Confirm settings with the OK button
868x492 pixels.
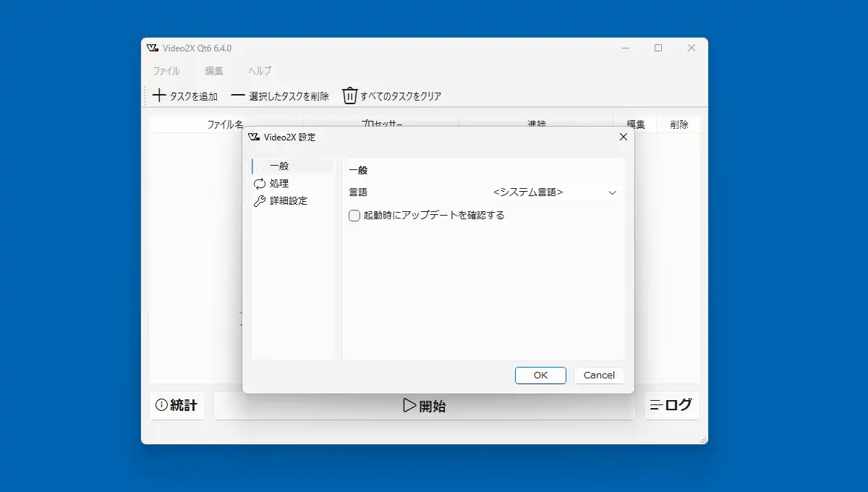540,376
